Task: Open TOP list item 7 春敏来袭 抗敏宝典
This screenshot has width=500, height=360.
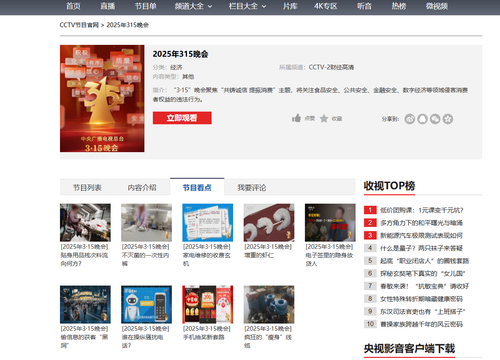Action: pyautogui.click(x=424, y=286)
